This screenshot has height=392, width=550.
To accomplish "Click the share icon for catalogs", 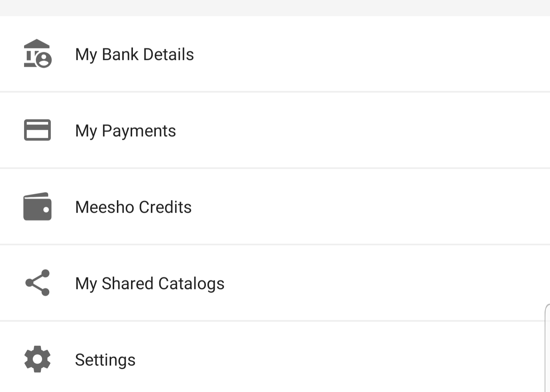I will coord(37,283).
